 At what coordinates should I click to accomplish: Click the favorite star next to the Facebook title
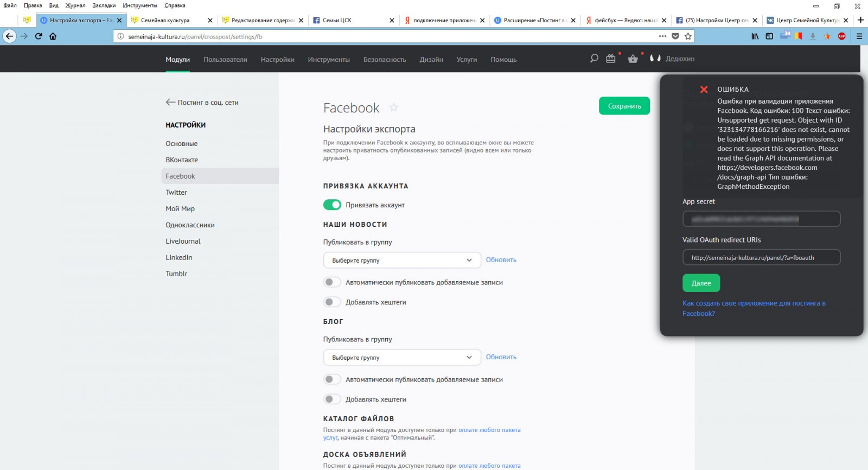pyautogui.click(x=394, y=107)
